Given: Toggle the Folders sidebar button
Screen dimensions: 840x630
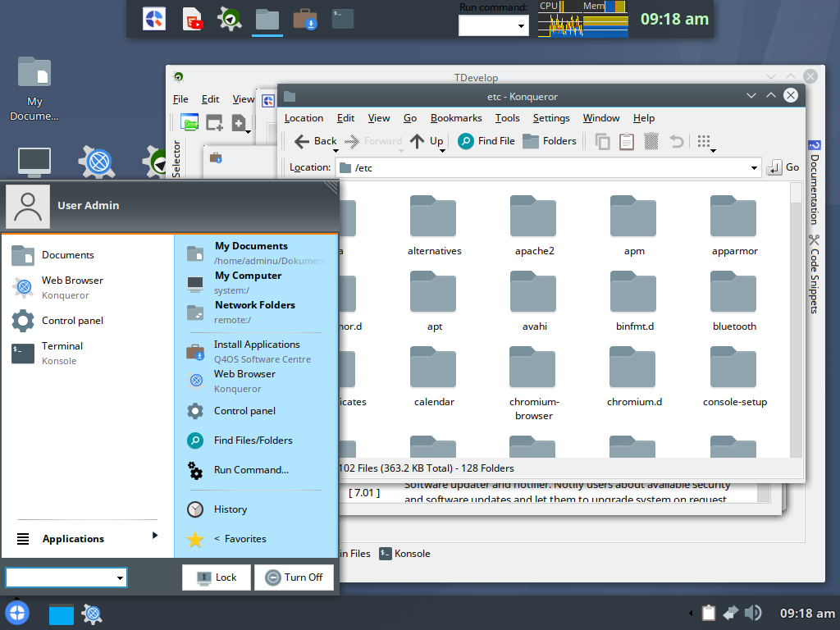Looking at the screenshot, I should (550, 141).
